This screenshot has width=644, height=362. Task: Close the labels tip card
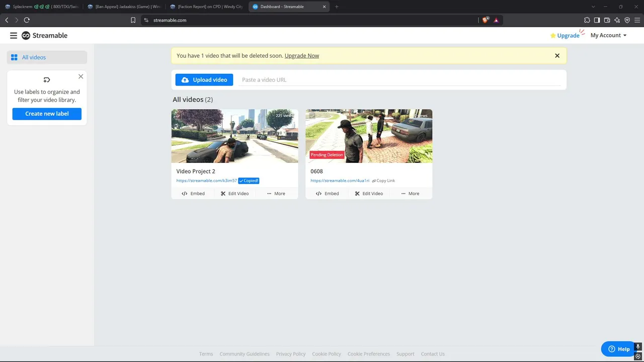pyautogui.click(x=80, y=76)
